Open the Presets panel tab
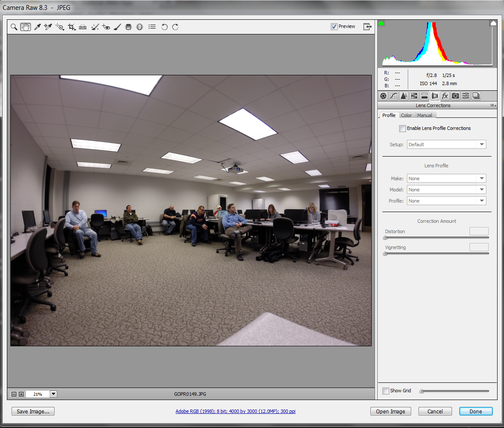The width and height of the screenshot is (504, 428). pyautogui.click(x=465, y=96)
